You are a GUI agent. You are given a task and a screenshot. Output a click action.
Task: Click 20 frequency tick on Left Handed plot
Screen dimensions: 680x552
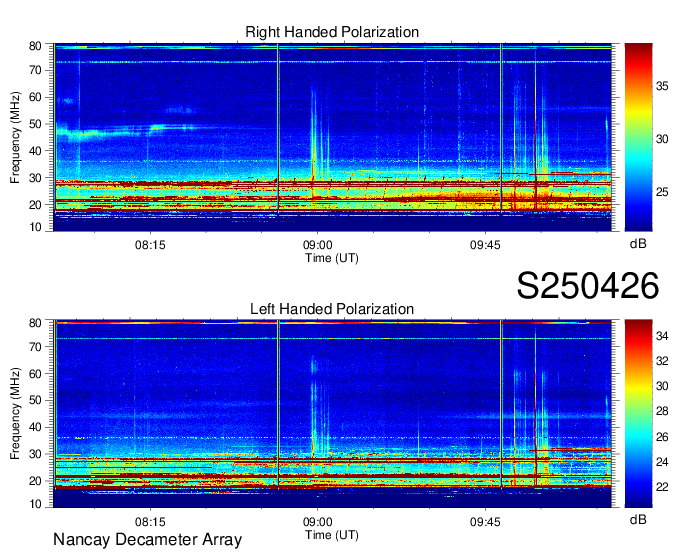35,481
